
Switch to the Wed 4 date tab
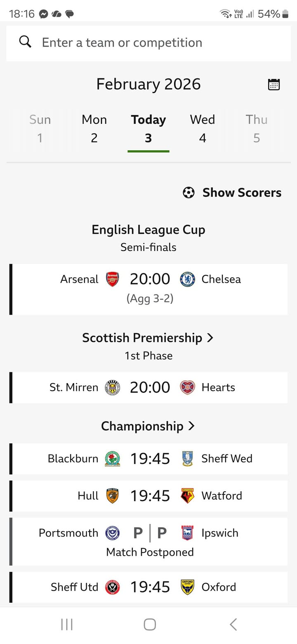point(202,128)
